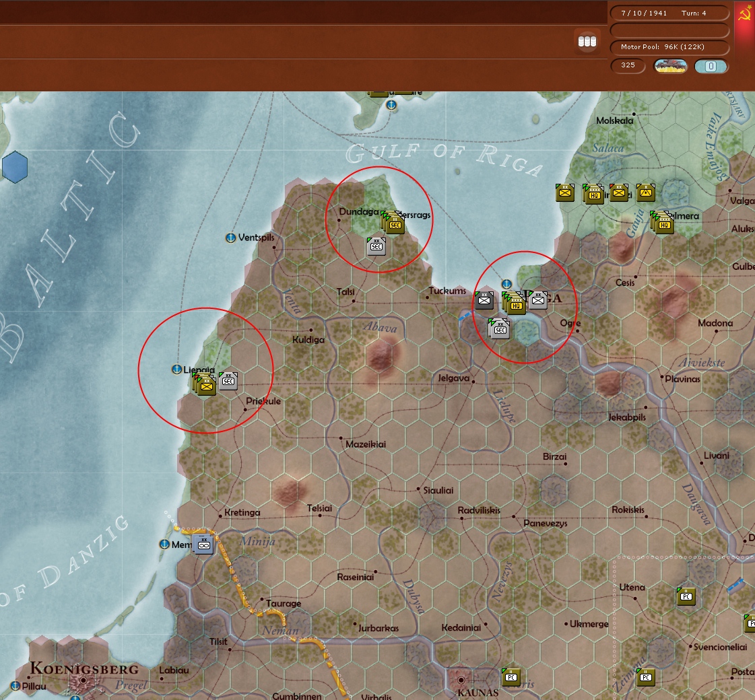Select the HQ stack beside Valmiera
The image size is (755, 700).
(x=663, y=223)
